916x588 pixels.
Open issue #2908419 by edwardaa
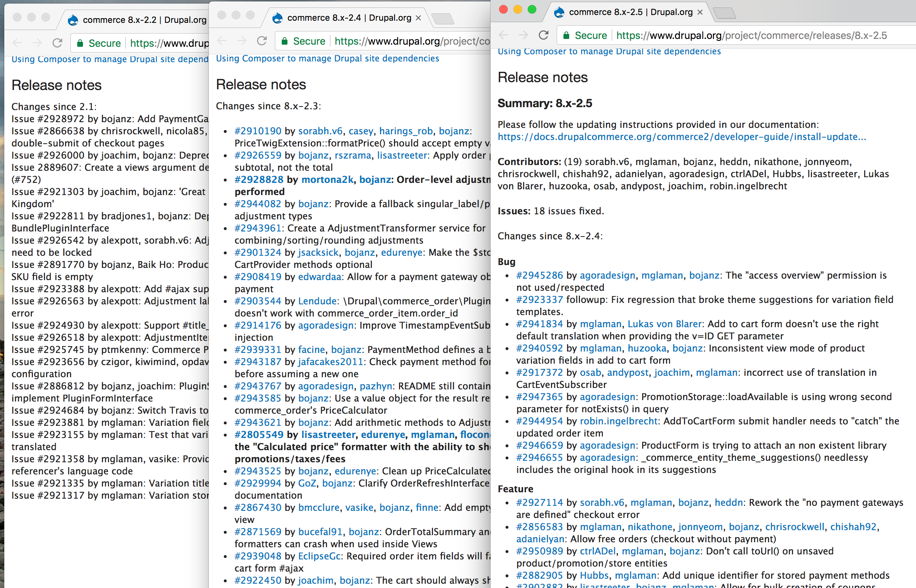(257, 277)
